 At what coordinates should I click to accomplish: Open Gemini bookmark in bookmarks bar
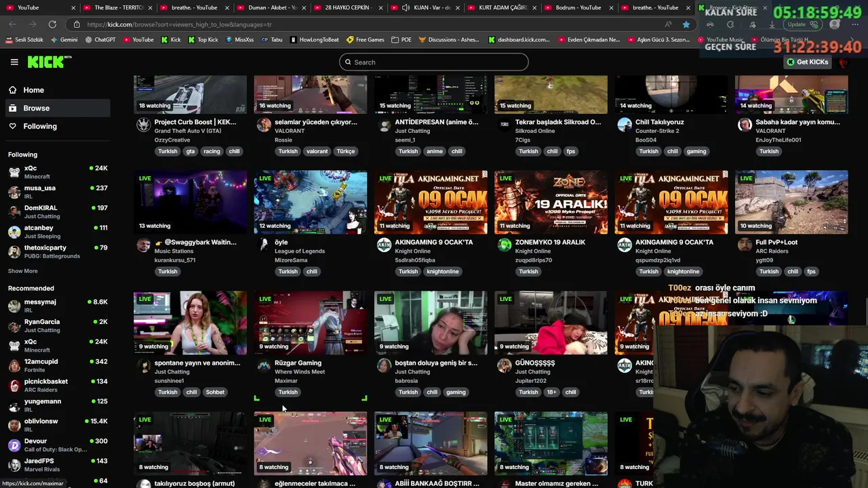tap(64, 40)
